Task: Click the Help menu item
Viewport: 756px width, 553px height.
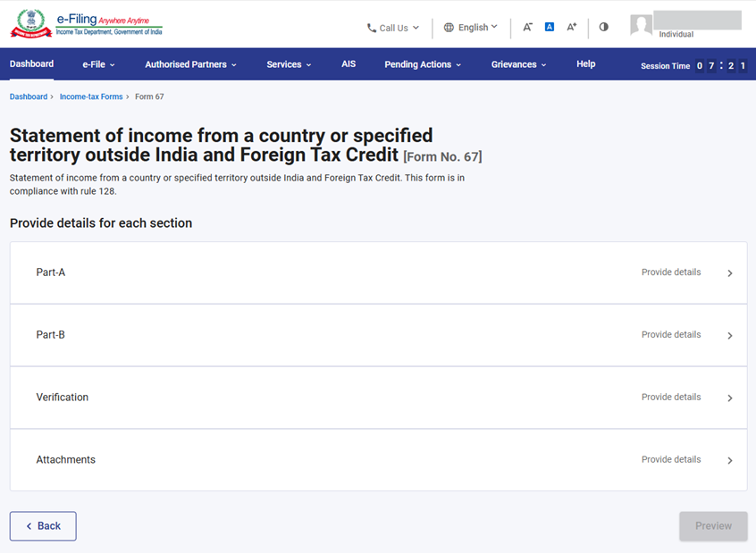Action: 586,64
